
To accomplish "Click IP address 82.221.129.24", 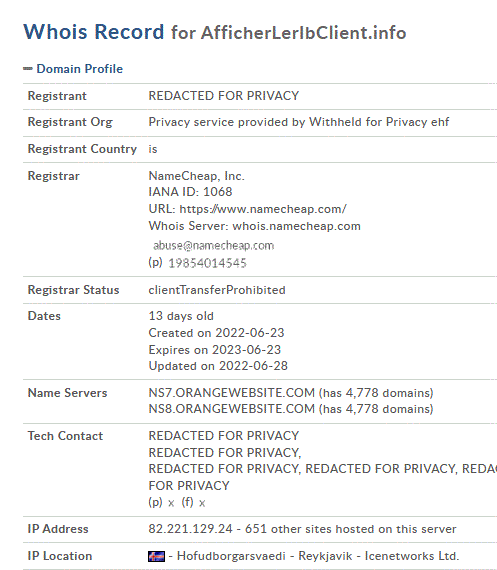I will 191,529.
